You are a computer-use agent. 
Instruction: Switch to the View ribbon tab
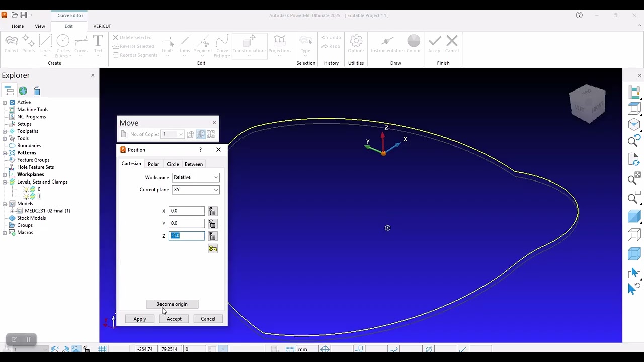point(40,26)
